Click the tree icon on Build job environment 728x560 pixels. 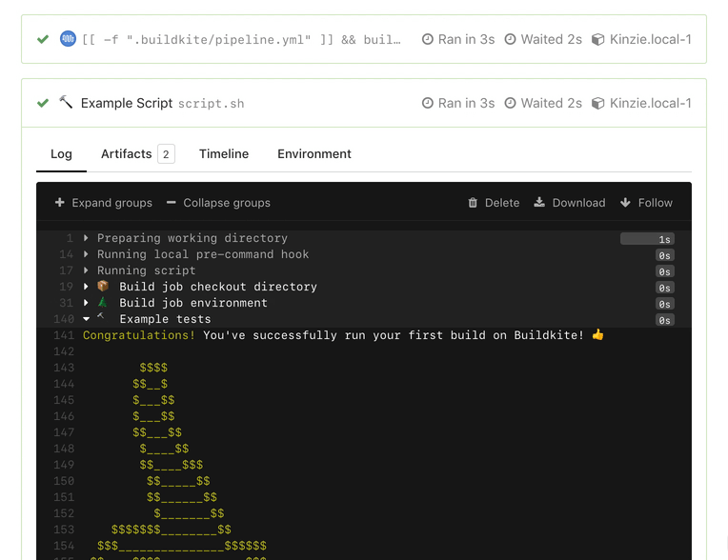pyautogui.click(x=103, y=303)
